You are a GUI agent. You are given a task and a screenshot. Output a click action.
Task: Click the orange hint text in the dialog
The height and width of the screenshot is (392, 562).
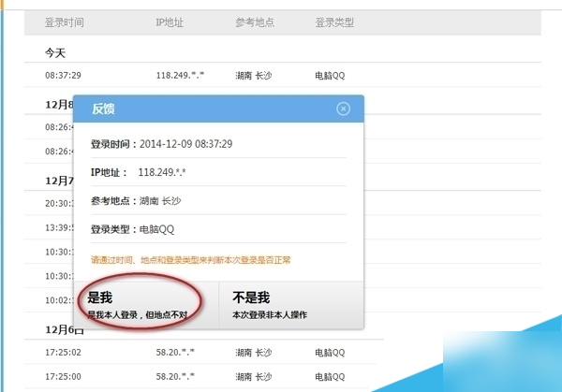(x=191, y=260)
